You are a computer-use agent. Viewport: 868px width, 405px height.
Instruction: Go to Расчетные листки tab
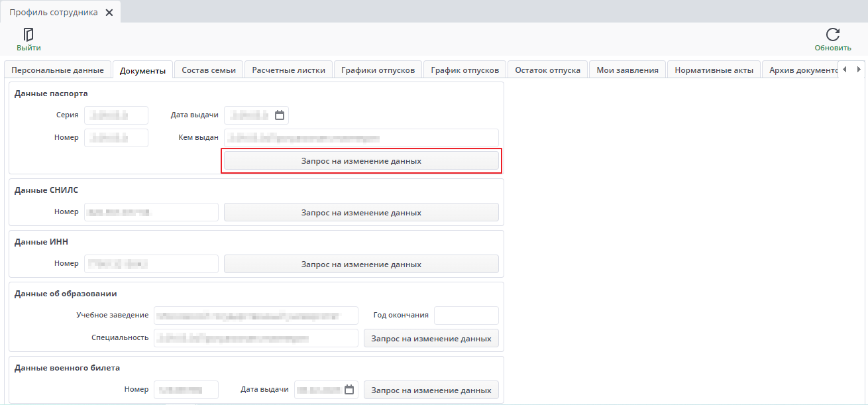288,70
